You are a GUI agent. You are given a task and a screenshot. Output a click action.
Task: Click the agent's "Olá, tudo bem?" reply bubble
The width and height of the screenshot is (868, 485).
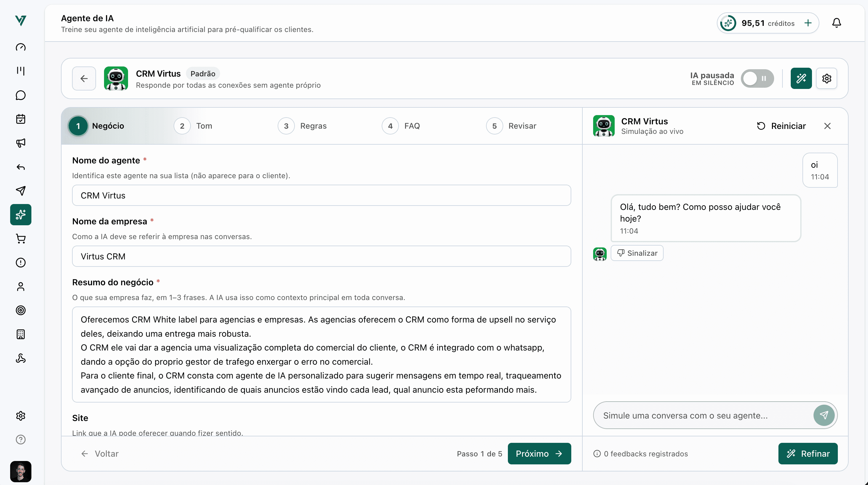coord(705,218)
